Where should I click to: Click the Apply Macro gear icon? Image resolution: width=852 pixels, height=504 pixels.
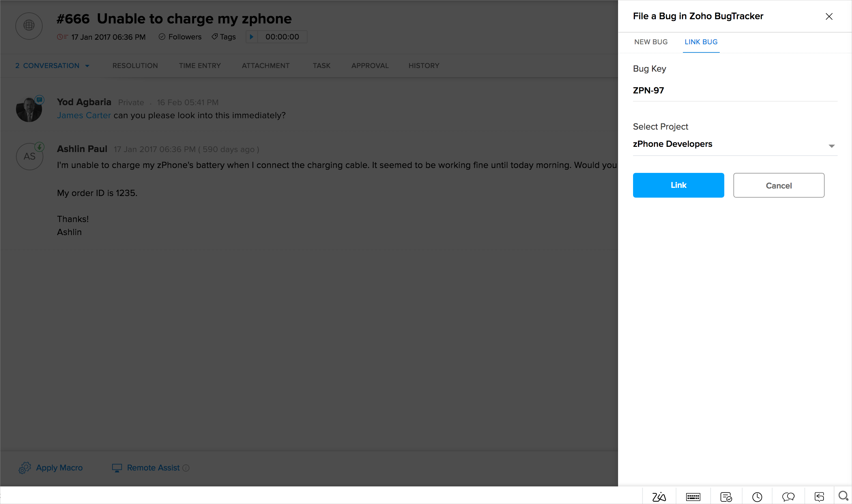[24, 468]
